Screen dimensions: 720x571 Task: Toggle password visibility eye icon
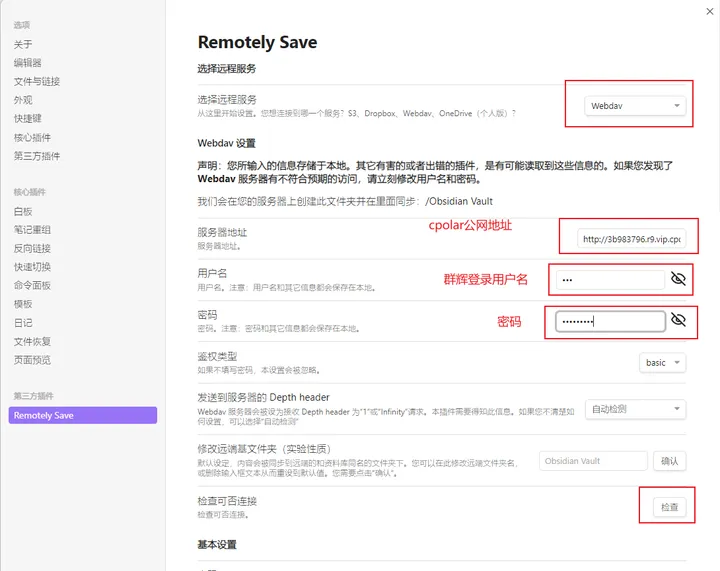[678, 319]
